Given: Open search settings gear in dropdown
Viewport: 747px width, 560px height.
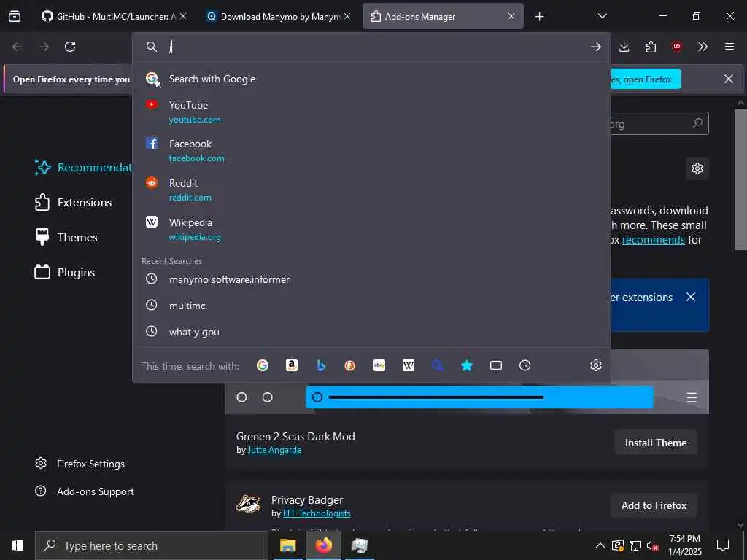Looking at the screenshot, I should tap(595, 365).
